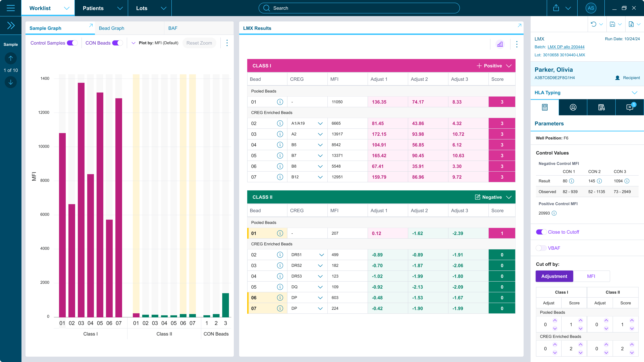Open Class II Negative result dropdown
Screen dimensions: 644x362
(x=509, y=197)
